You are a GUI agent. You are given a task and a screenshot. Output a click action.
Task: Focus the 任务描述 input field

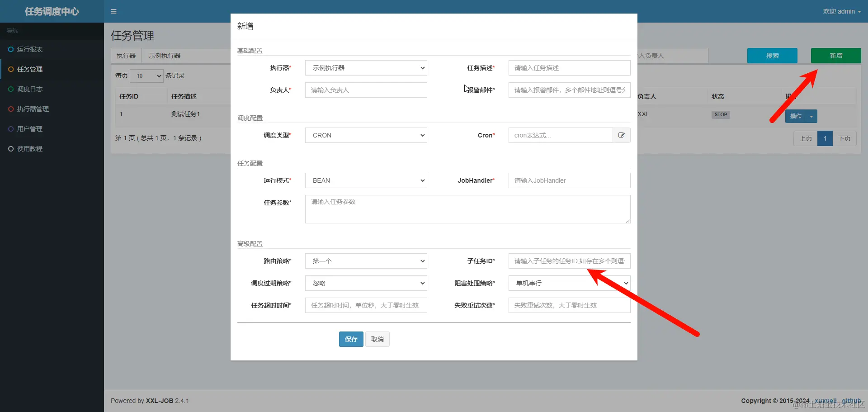tap(570, 68)
